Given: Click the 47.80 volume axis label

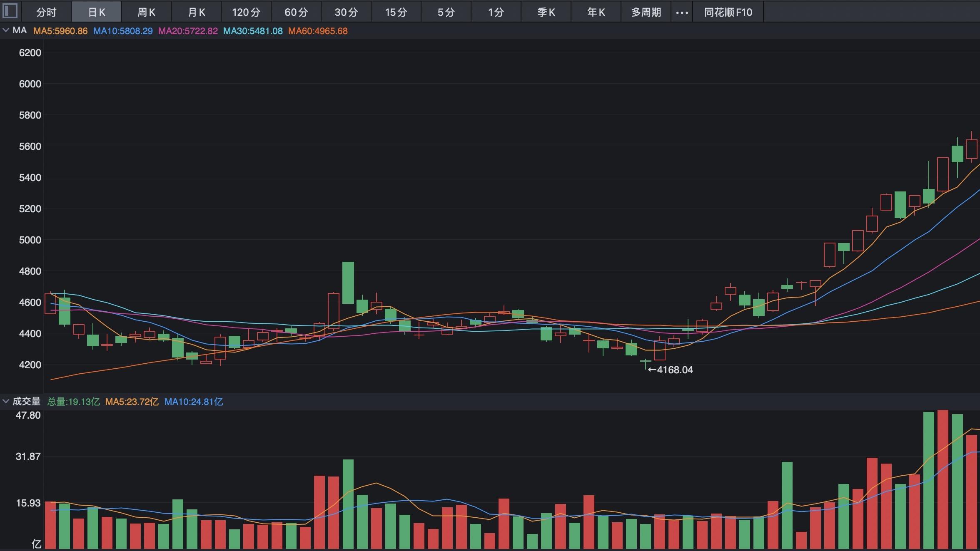Looking at the screenshot, I should tap(28, 415).
